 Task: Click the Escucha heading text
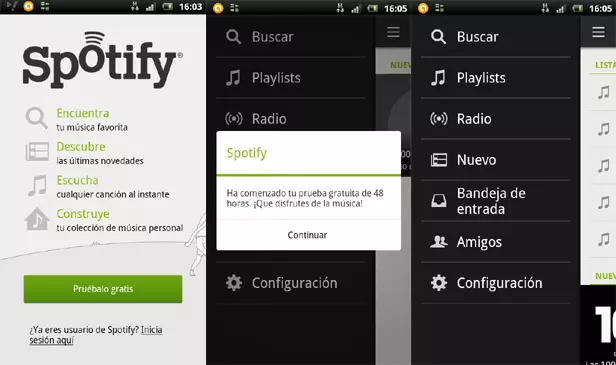click(77, 180)
